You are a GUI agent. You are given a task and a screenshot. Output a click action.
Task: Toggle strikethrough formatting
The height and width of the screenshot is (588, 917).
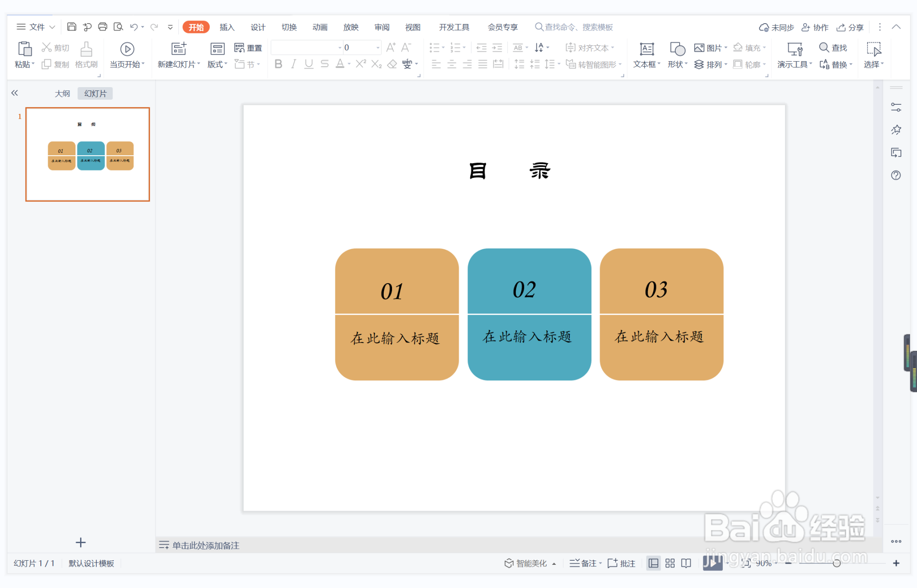pos(324,64)
